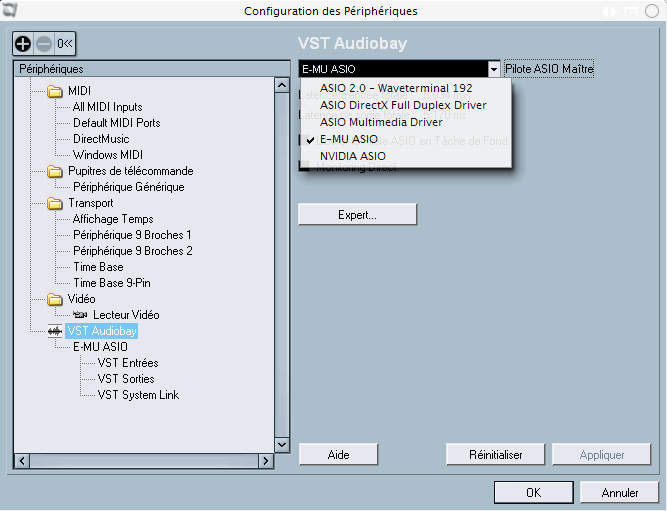Click the Pupitres de télécommande label

coord(131,171)
